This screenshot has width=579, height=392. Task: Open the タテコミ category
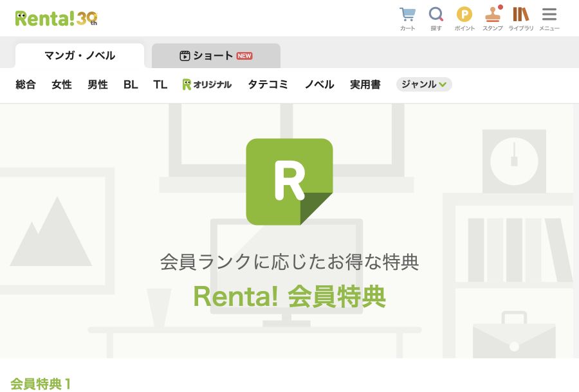268,84
